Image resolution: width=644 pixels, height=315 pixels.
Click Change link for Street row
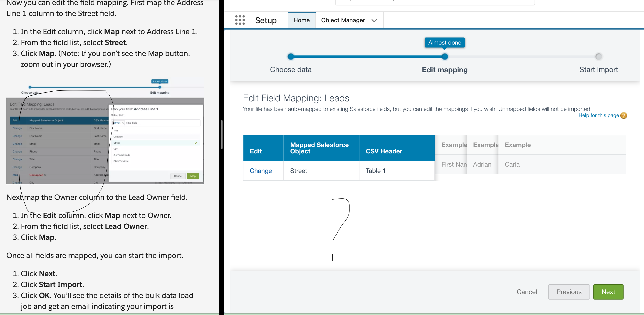(260, 171)
